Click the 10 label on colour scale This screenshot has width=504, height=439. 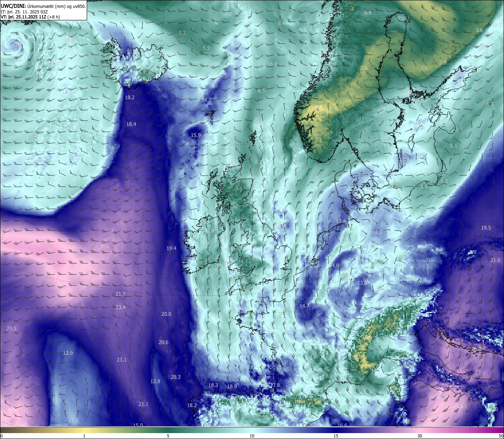click(252, 436)
